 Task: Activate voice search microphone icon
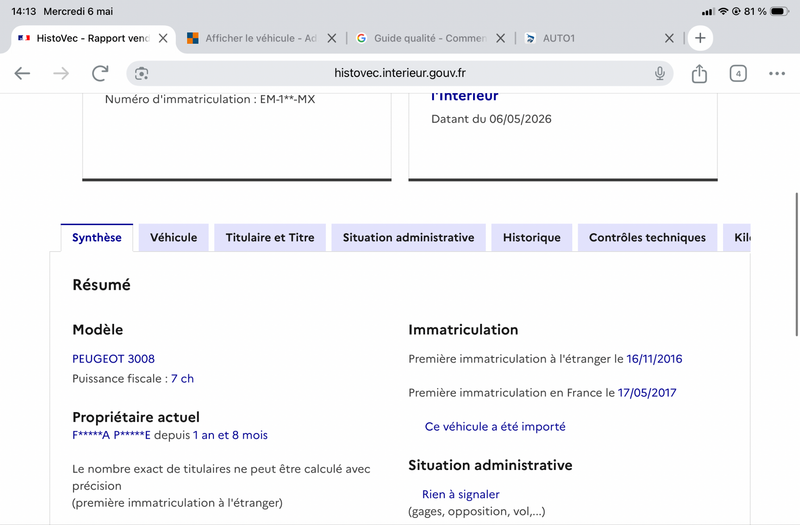[x=660, y=73]
